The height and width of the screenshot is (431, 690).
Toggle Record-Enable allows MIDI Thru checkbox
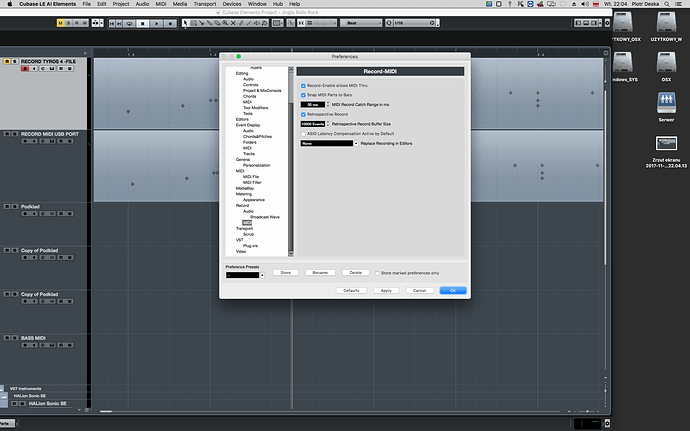pos(303,86)
